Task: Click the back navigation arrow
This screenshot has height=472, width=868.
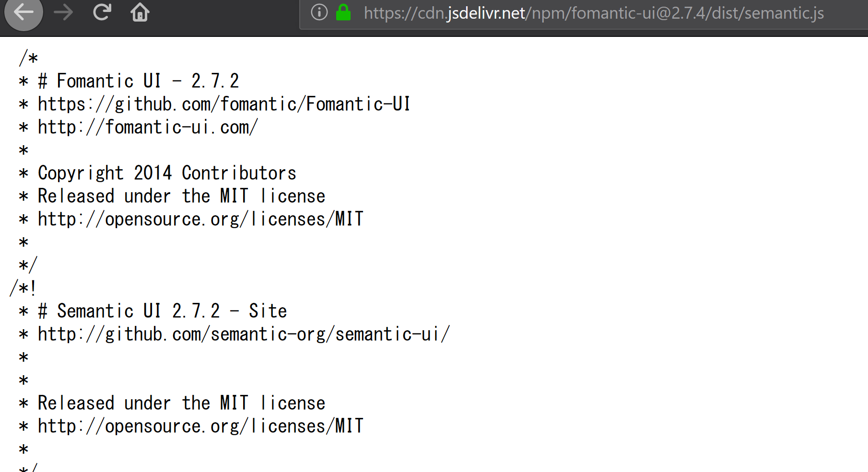Action: click(x=23, y=13)
